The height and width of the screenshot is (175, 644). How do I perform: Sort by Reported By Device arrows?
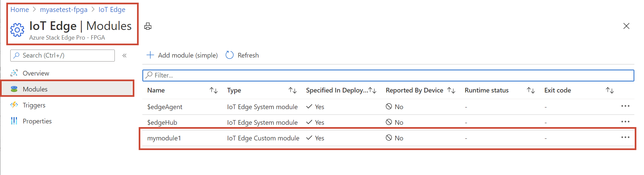pyautogui.click(x=451, y=90)
